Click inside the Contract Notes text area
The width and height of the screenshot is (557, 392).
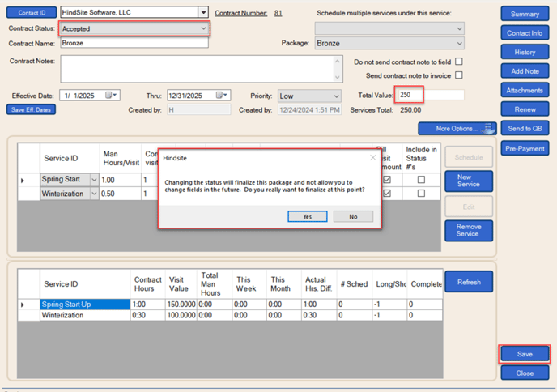pos(197,69)
